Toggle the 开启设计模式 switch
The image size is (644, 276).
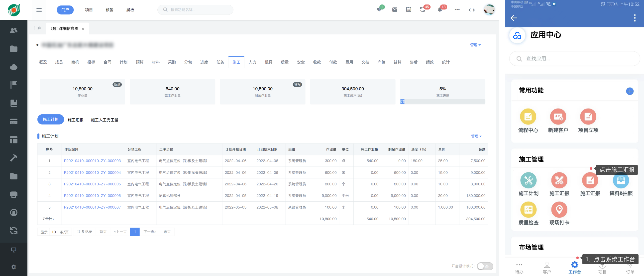pos(485,266)
